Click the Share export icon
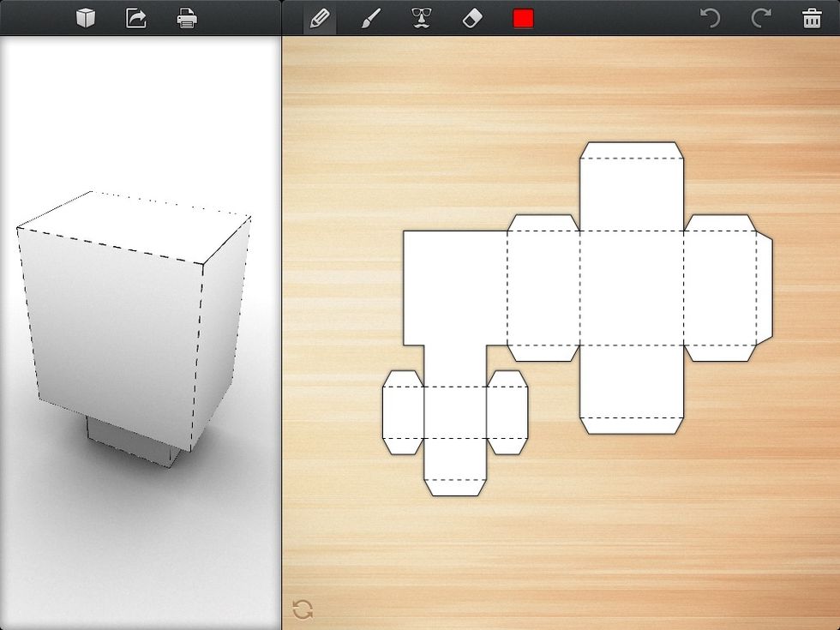Image resolution: width=840 pixels, height=630 pixels. (137, 17)
